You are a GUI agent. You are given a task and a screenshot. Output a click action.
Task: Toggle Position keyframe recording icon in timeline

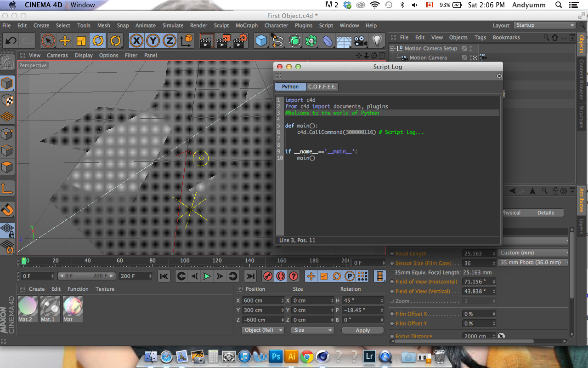point(311,276)
